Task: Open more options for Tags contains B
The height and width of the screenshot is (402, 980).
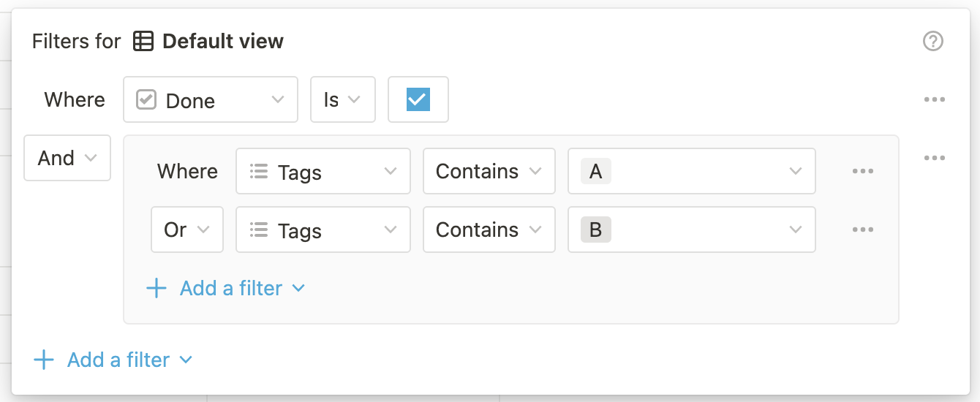Action: (863, 230)
